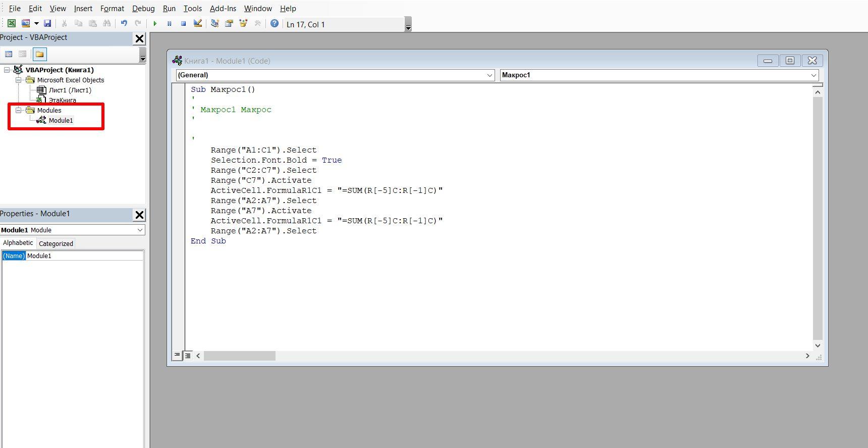Open the Insert menu
Screen dimensions: 868x448
pos(83,9)
